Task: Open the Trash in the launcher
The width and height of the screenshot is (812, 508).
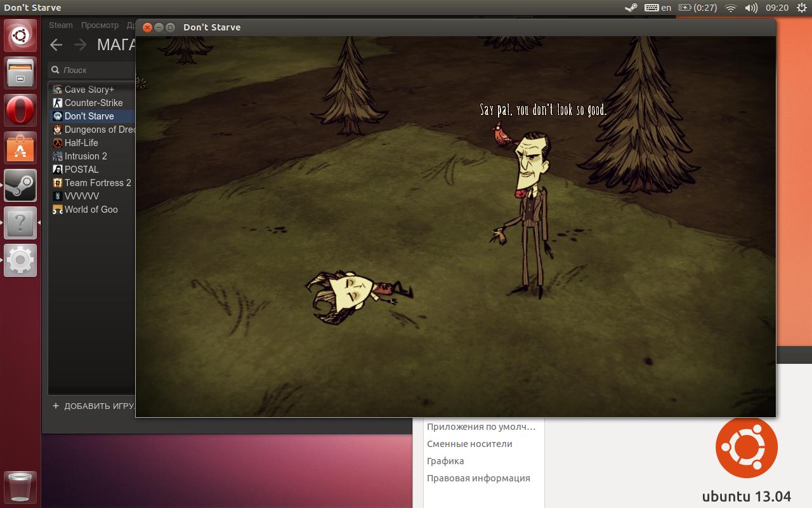Action: pos(20,487)
